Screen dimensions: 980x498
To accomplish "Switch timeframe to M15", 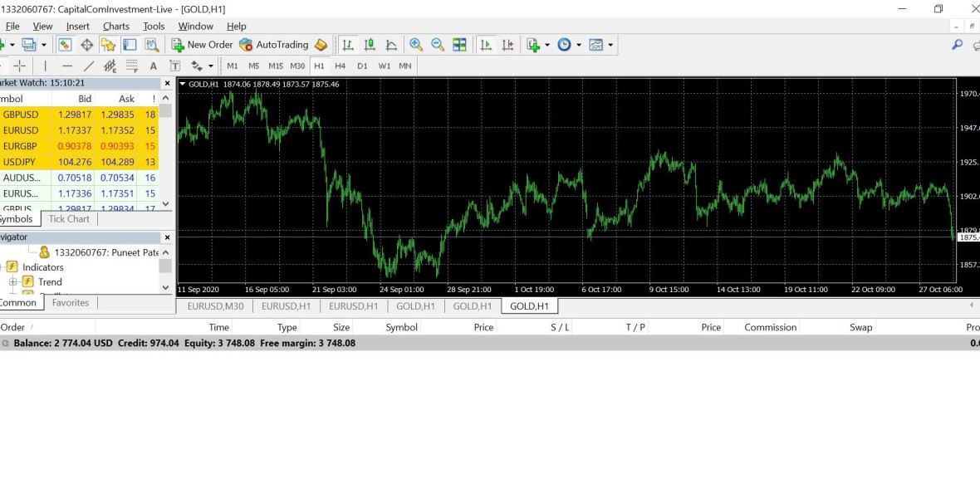I will pyautogui.click(x=276, y=66).
